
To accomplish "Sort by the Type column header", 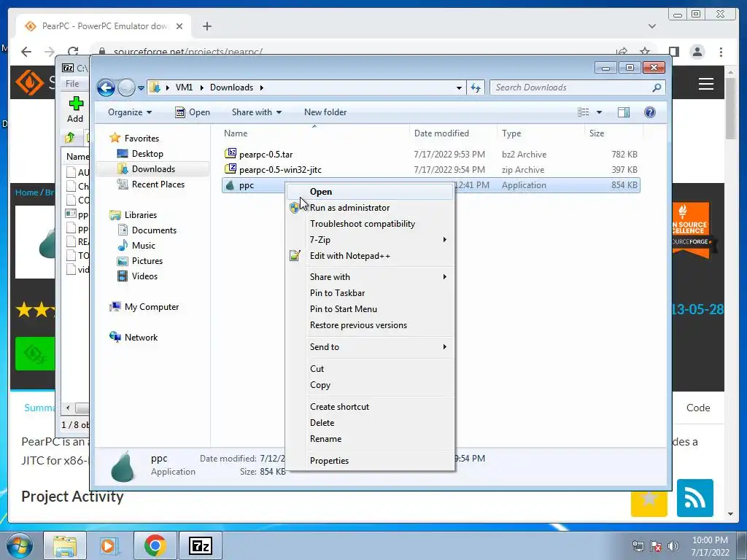I will point(511,133).
